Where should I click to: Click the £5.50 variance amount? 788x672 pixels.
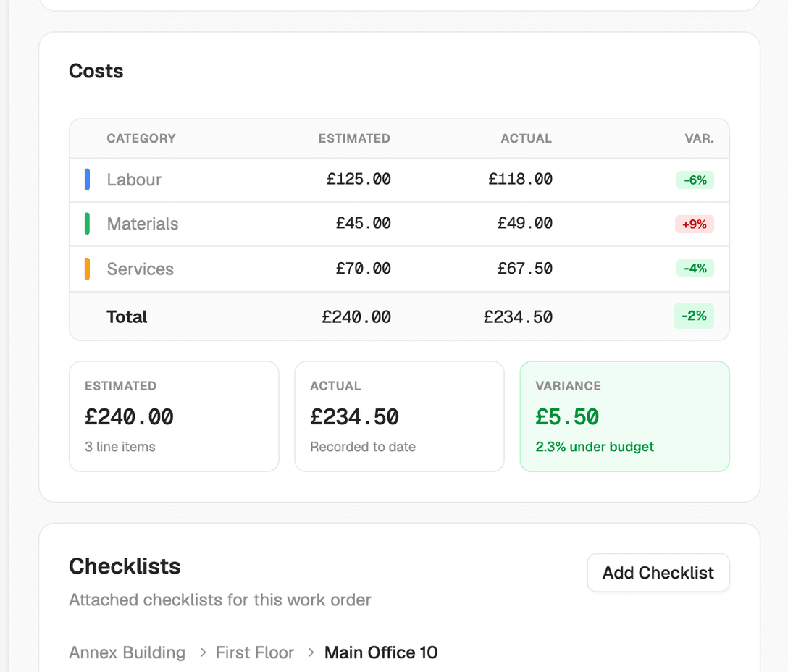point(567,416)
